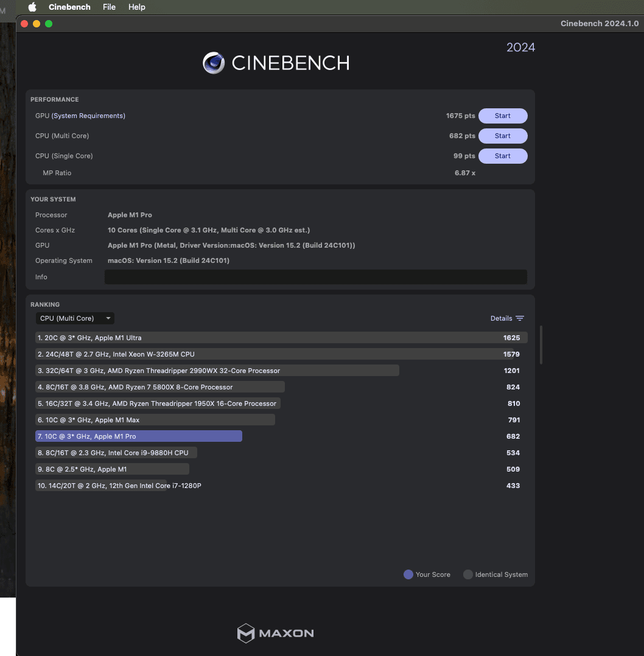The image size is (644, 656).
Task: Open the CPU (Multi Core) ranking dropdown
Action: (75, 318)
